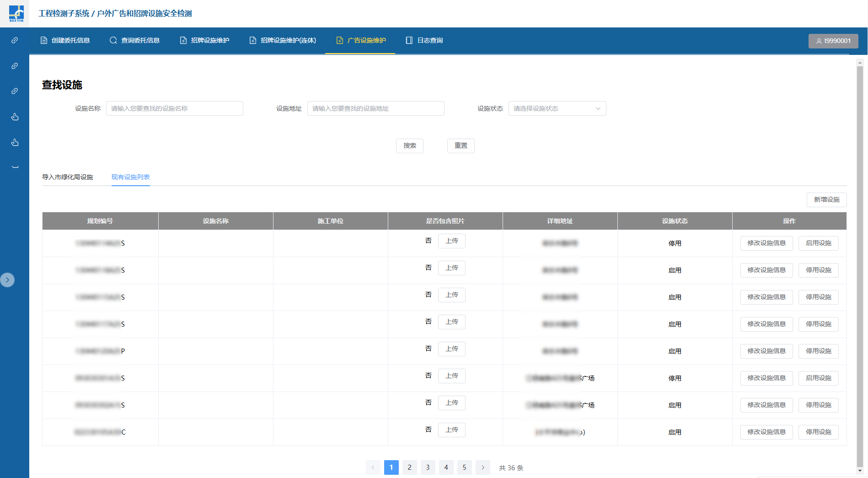
Task: Switch to the 导入市绿化局设施 tab
Action: coord(68,177)
